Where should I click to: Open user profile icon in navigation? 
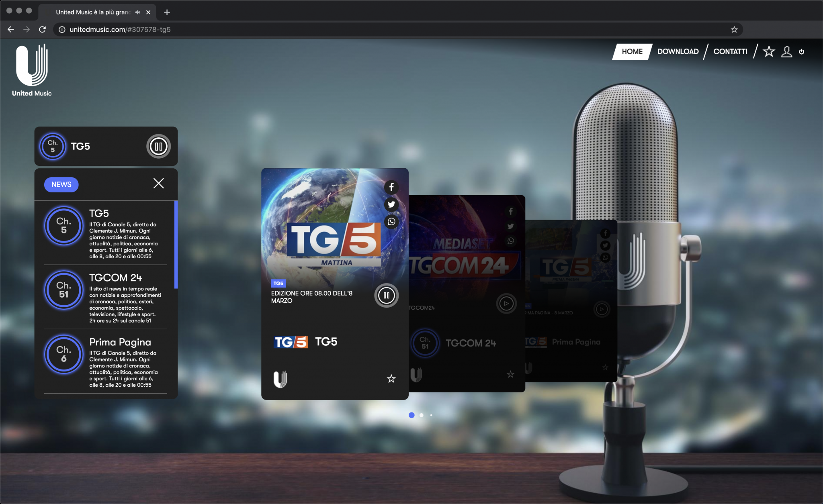(786, 51)
